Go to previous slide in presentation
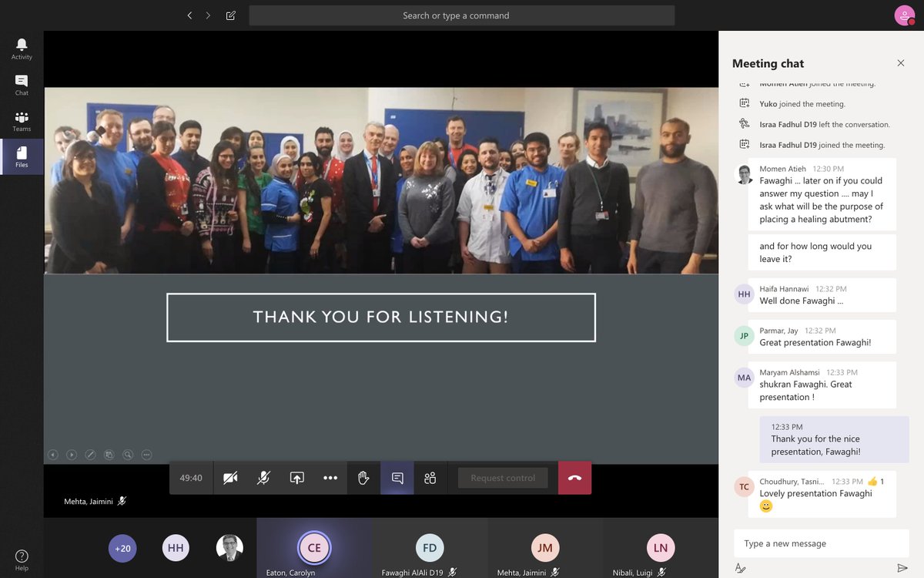Viewport: 924px width, 578px height. (x=53, y=455)
